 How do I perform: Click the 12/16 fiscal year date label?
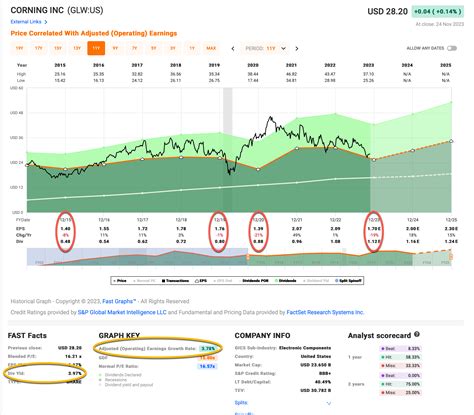point(104,220)
